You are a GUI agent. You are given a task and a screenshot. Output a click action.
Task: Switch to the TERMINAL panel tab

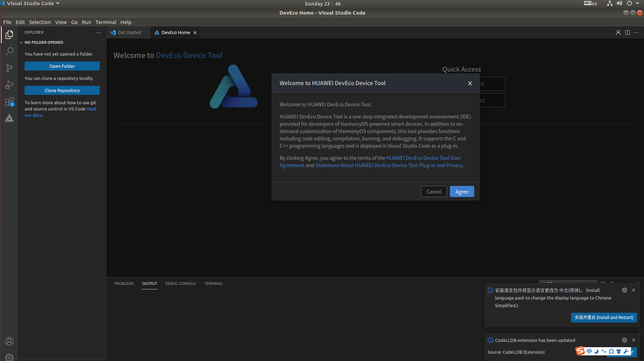[214, 284]
